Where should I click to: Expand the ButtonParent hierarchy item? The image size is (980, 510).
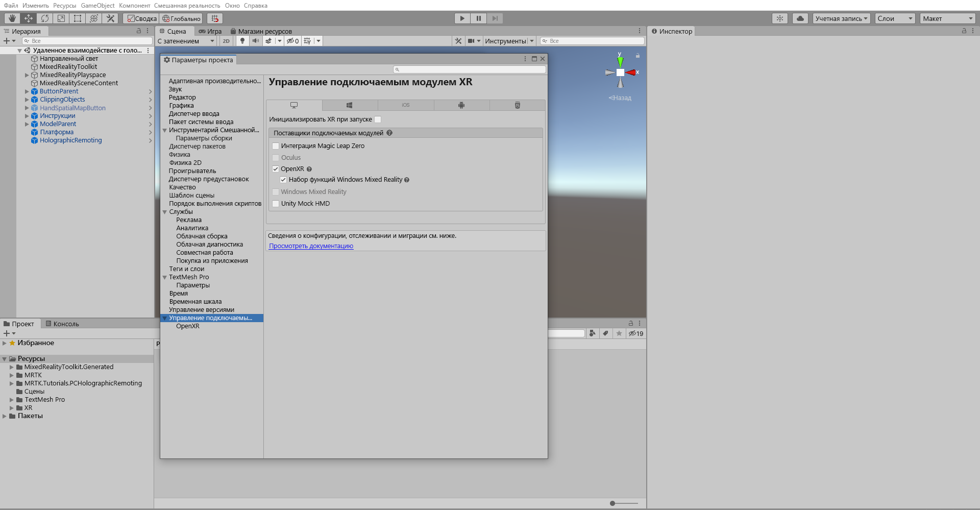[27, 91]
